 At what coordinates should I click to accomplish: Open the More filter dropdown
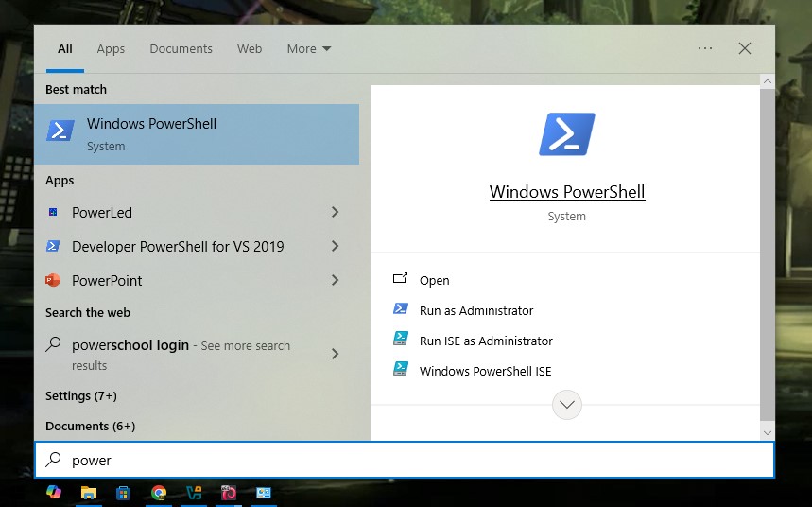[x=309, y=49]
